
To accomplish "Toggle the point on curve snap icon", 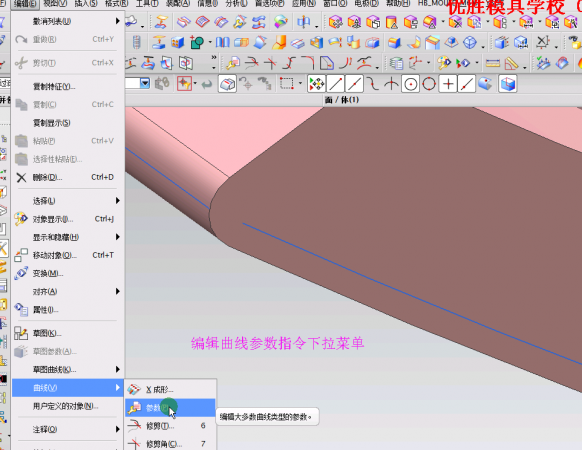I will [467, 84].
